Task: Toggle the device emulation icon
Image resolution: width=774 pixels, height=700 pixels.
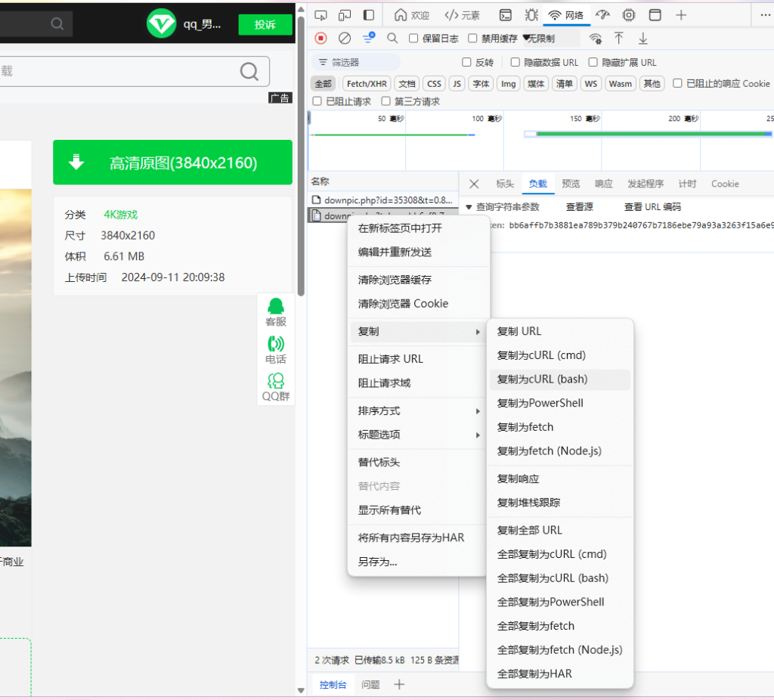Action: tap(344, 14)
